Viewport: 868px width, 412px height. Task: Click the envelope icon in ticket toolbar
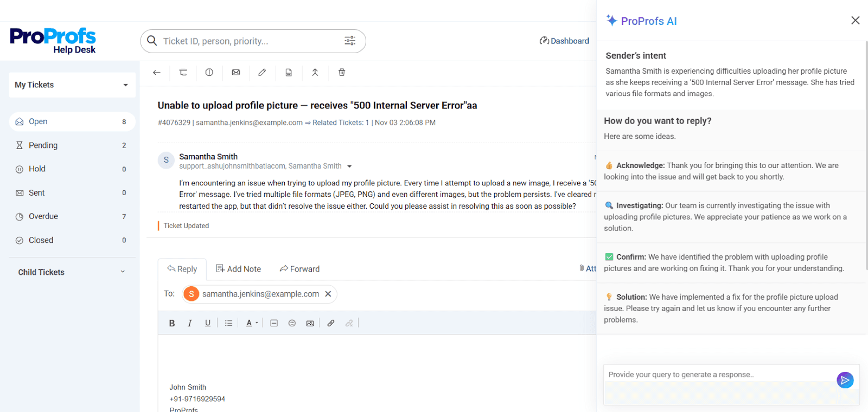tap(236, 73)
